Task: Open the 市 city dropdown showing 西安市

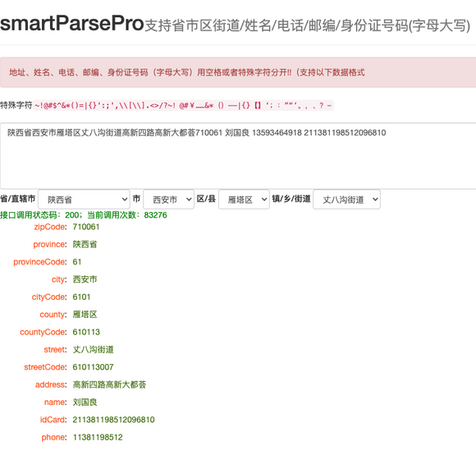Action: [168, 200]
